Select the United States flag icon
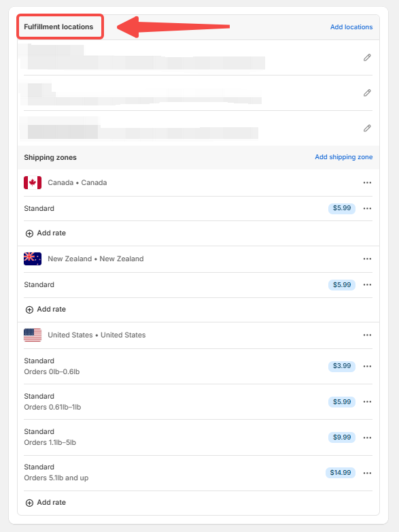The width and height of the screenshot is (399, 532). [33, 335]
